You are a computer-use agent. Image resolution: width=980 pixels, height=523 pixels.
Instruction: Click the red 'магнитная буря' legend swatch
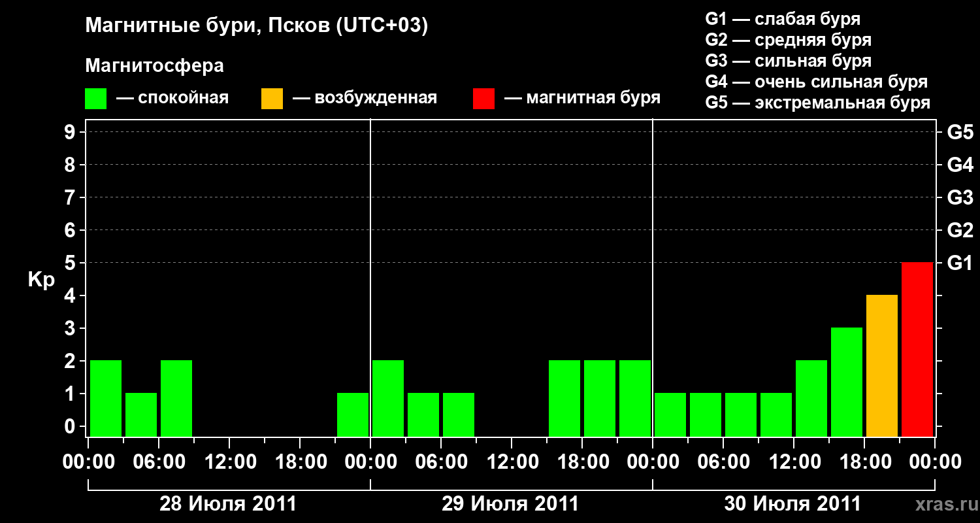tap(484, 99)
